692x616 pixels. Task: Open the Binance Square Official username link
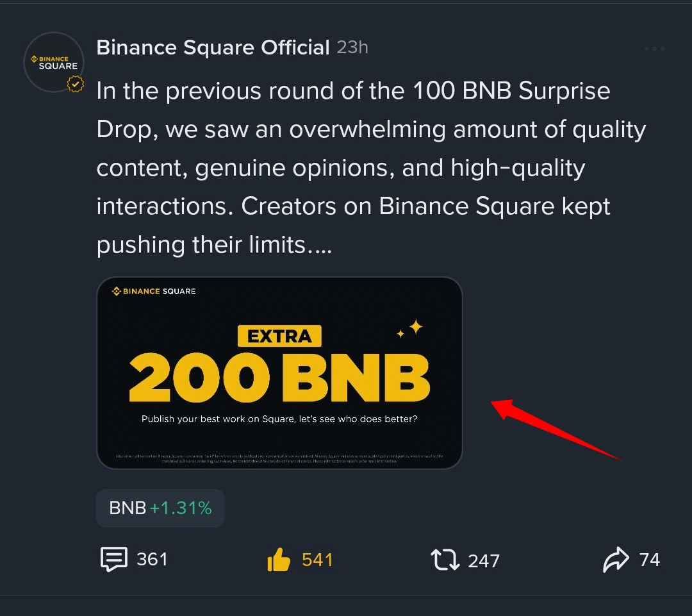click(x=213, y=47)
